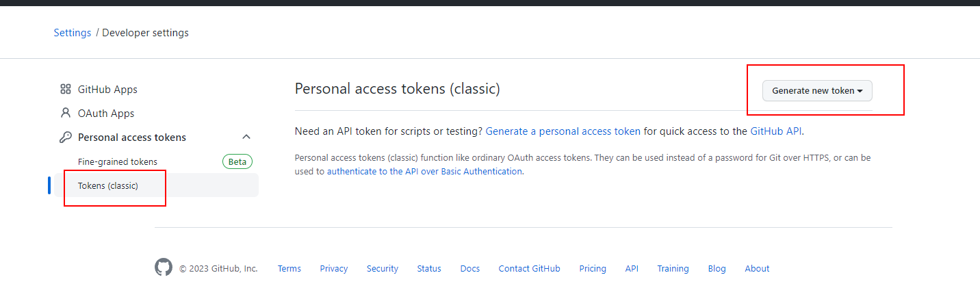Go back to Settings breadcrumb link
The image size is (980, 288).
tap(73, 32)
